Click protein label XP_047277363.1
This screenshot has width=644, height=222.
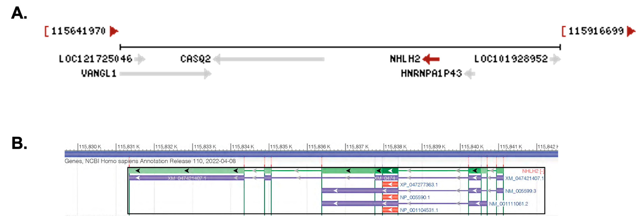click(418, 185)
